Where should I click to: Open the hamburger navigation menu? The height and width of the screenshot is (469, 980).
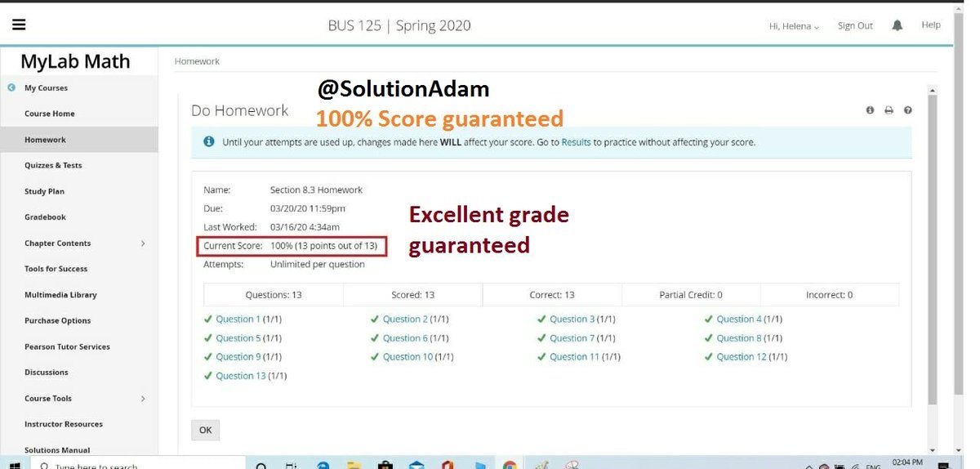(19, 25)
